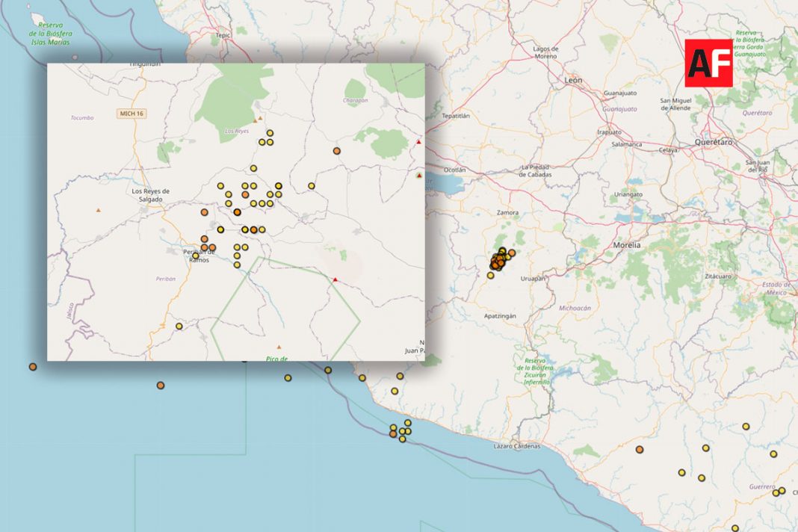The image size is (798, 532).
Task: Click the earthquake cluster northwest of Uruapan
Action: pyautogui.click(x=499, y=259)
